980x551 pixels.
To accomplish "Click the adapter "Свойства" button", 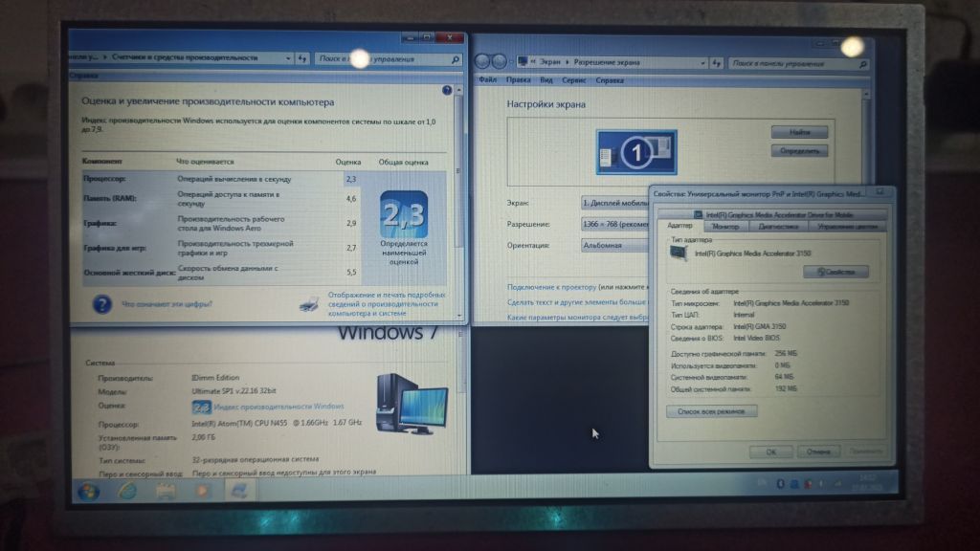I will coord(835,272).
